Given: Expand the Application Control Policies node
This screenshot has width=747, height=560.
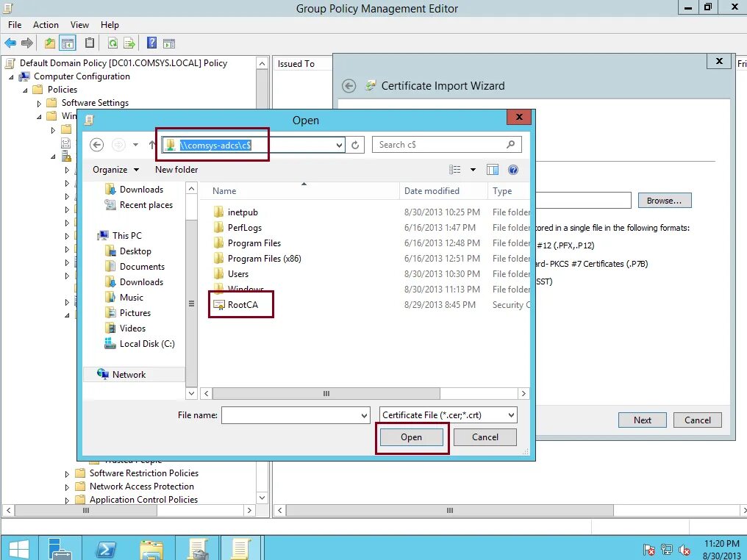Looking at the screenshot, I should tap(67, 500).
